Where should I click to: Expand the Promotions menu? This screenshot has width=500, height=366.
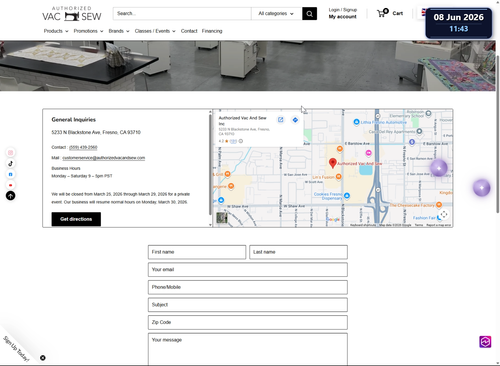click(x=88, y=31)
